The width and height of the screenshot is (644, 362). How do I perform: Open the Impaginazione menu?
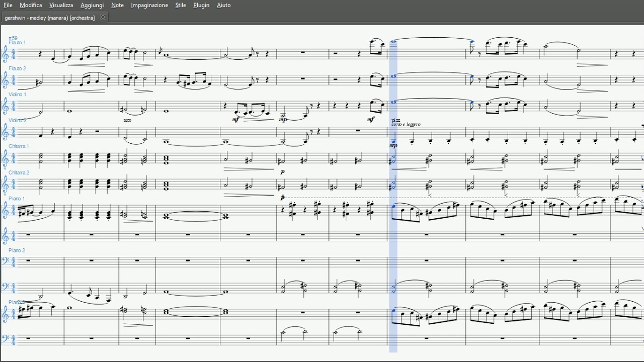pos(149,5)
